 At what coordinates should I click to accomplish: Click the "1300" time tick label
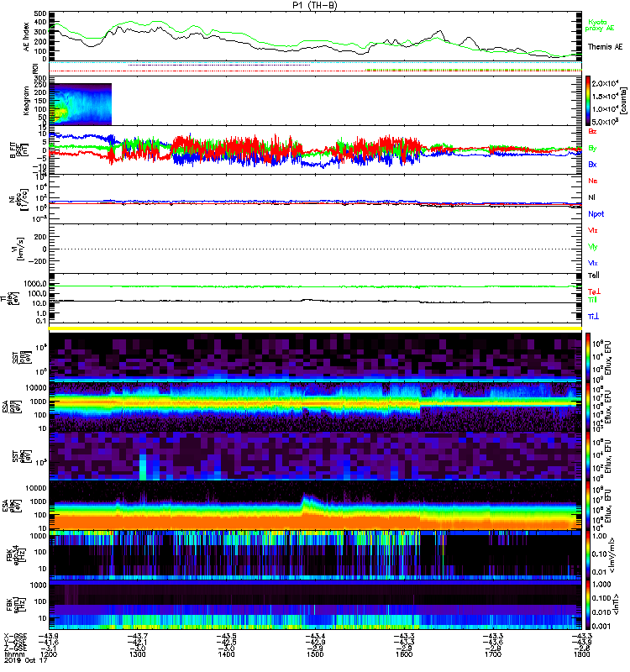[138, 654]
